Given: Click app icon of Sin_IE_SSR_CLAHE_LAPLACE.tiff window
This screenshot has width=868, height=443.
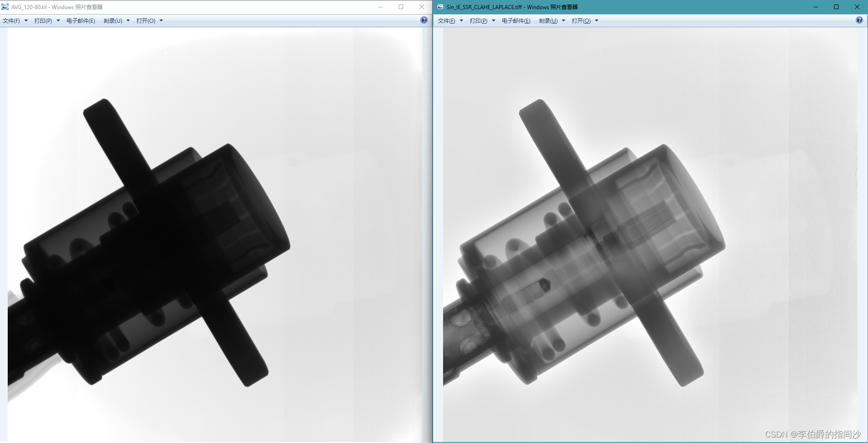Looking at the screenshot, I should pyautogui.click(x=440, y=7).
